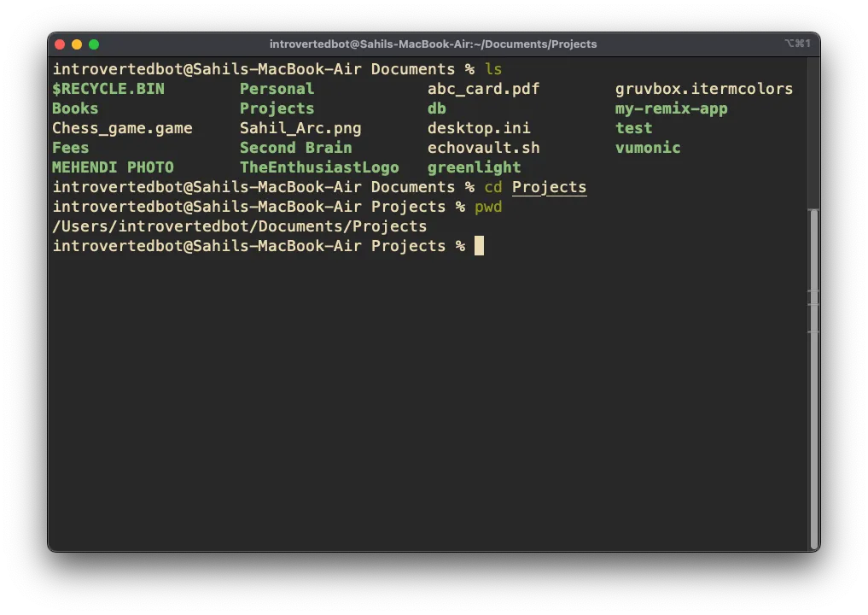868x615 pixels.
Task: Click gruvbox.itermcolors in the ls output
Action: point(703,89)
